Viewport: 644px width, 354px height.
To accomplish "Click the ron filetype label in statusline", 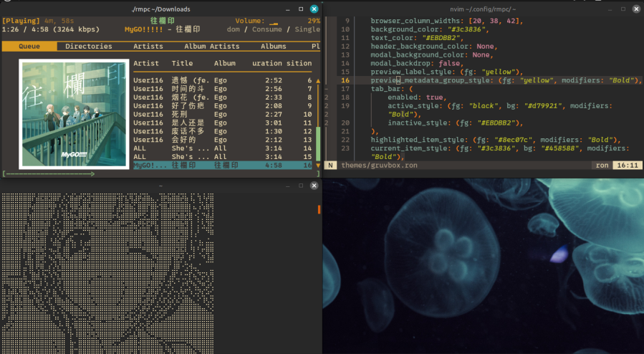I will click(x=602, y=165).
